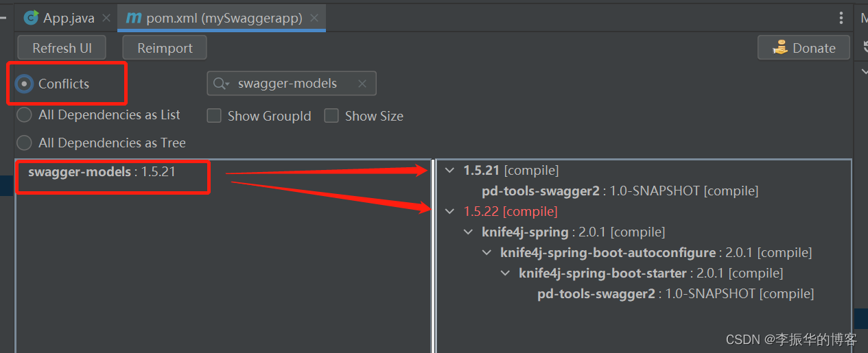Viewport: 868px width, 353px height.
Task: Select All Dependencies as List option
Action: [x=25, y=115]
